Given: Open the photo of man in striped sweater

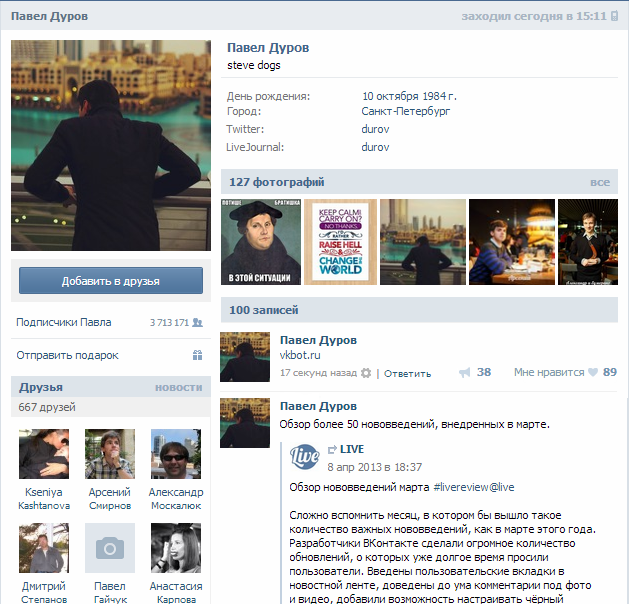Looking at the screenshot, I should click(x=512, y=242).
